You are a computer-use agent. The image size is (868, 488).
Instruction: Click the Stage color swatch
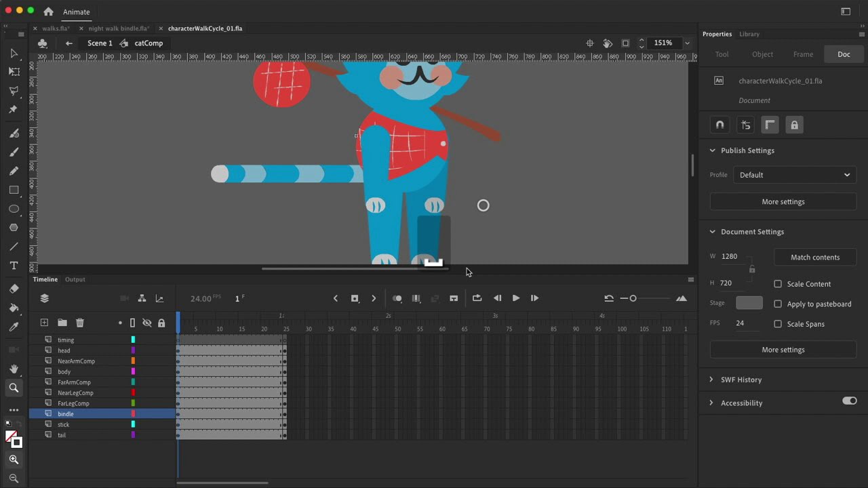coord(749,303)
